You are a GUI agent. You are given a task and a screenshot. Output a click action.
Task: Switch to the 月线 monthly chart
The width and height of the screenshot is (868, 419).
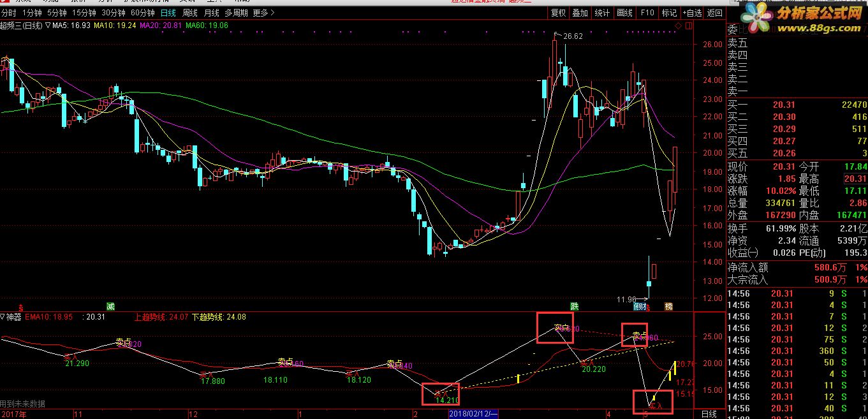click(212, 13)
